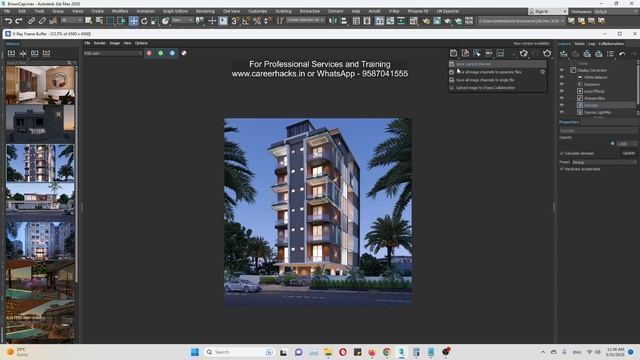Select the Link tool icon

pos(31,21)
